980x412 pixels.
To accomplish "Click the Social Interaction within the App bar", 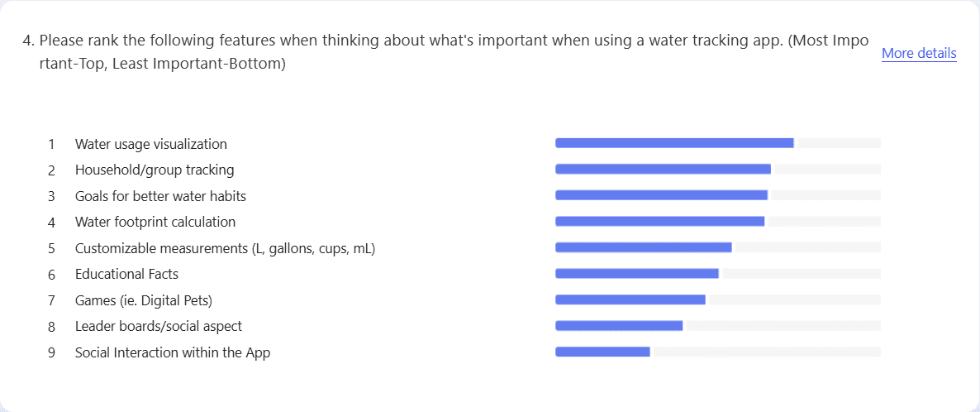I will coord(602,352).
